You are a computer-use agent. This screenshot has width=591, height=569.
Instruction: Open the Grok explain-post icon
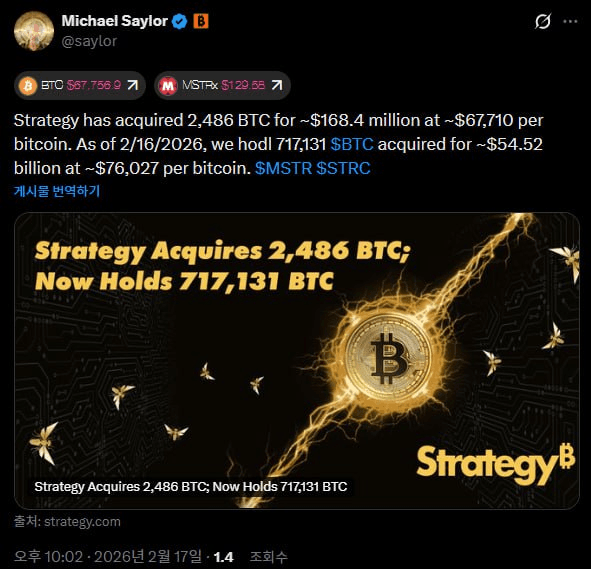tap(543, 21)
